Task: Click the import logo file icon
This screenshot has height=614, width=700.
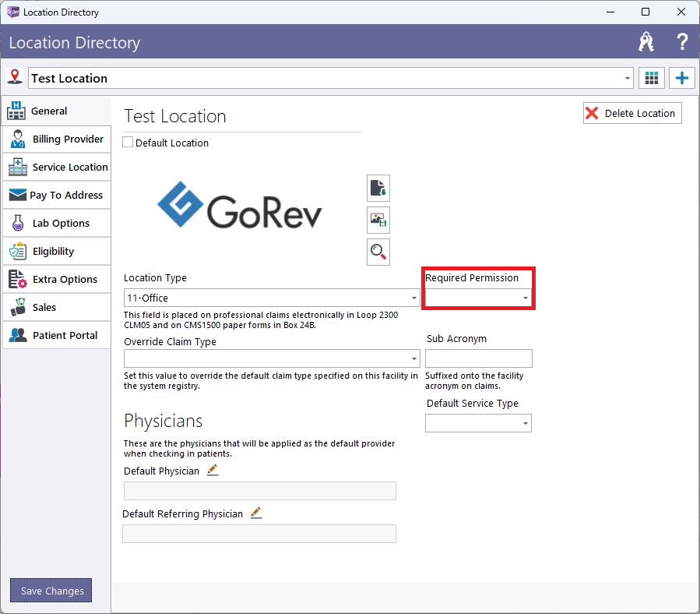Action: tap(378, 188)
